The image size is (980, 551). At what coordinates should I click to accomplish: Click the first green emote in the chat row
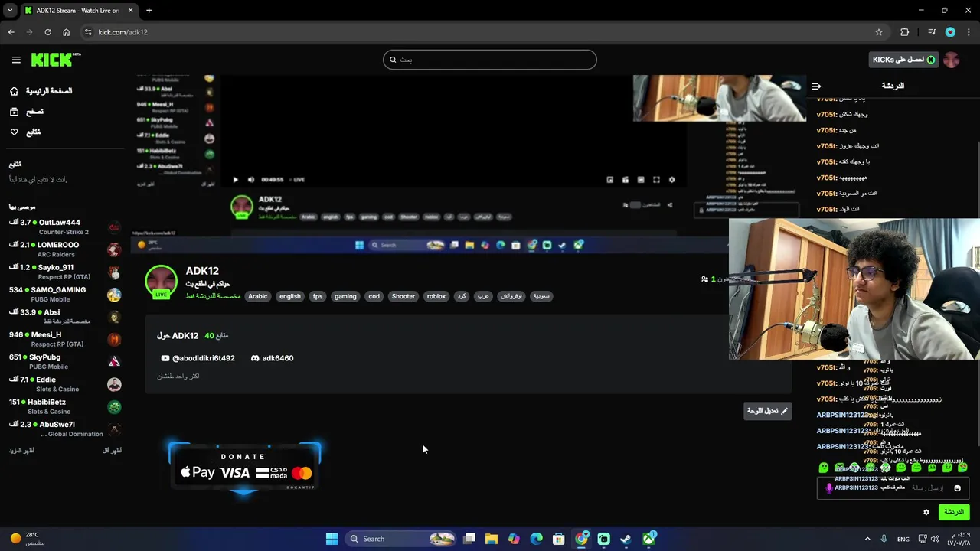click(823, 468)
